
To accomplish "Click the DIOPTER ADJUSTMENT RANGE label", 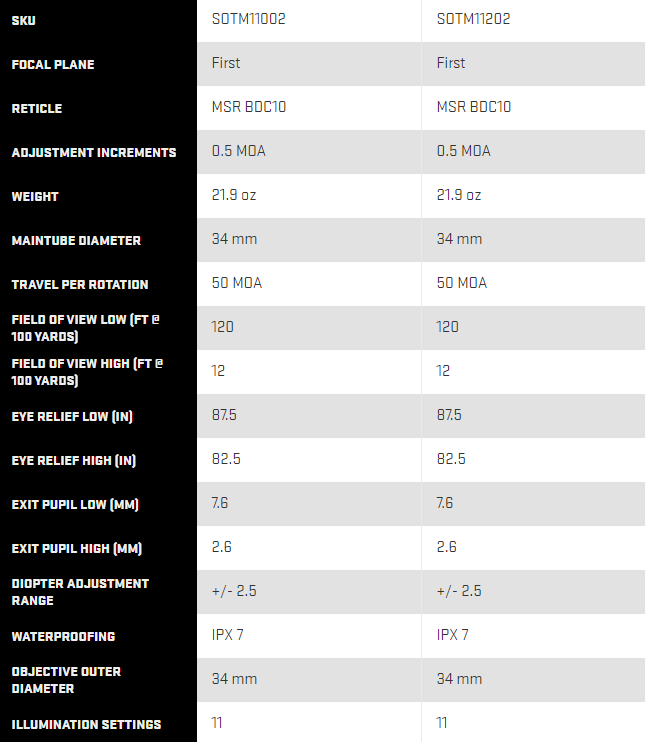I will click(x=80, y=592).
